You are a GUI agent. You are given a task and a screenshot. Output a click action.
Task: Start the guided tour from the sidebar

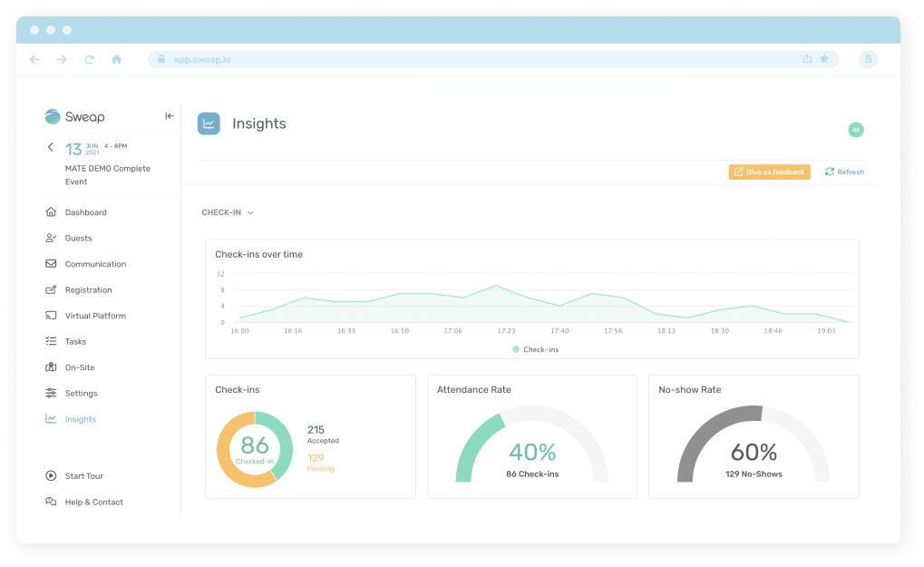tap(83, 476)
